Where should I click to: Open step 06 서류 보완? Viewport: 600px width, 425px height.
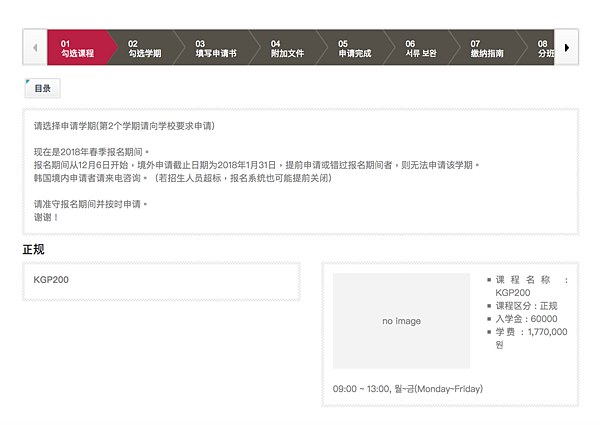[x=421, y=48]
